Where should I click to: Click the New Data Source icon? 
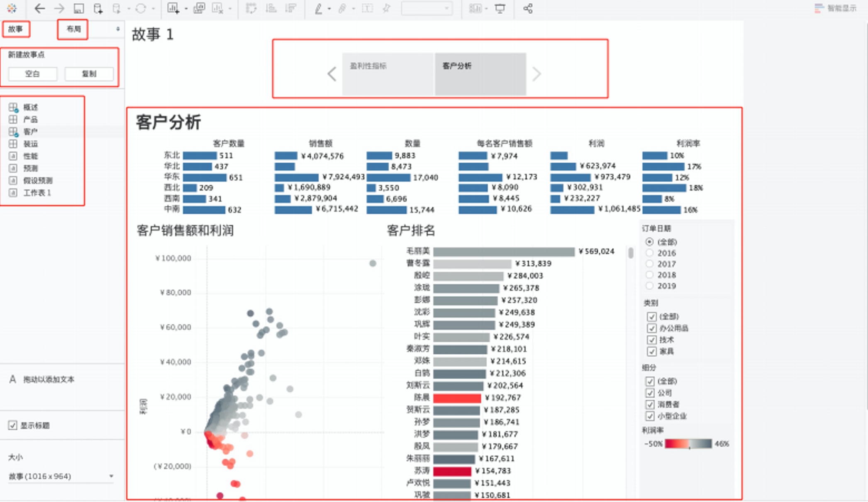pyautogui.click(x=98, y=9)
